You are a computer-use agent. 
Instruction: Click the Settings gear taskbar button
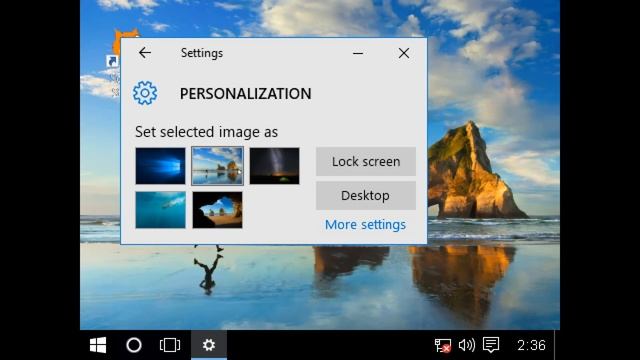point(209,345)
